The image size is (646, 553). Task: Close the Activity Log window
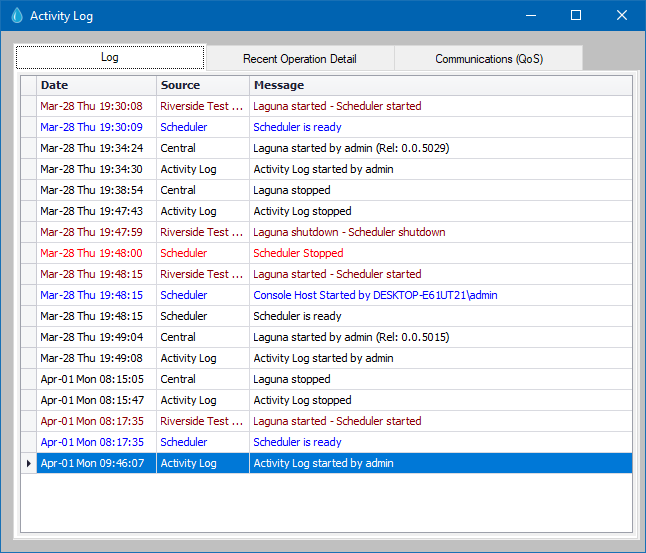[x=622, y=16]
